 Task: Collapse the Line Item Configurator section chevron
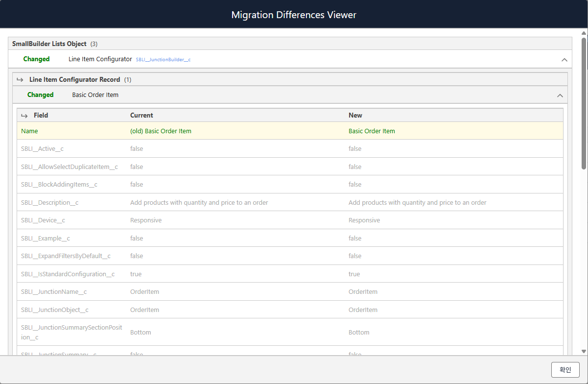(x=564, y=60)
